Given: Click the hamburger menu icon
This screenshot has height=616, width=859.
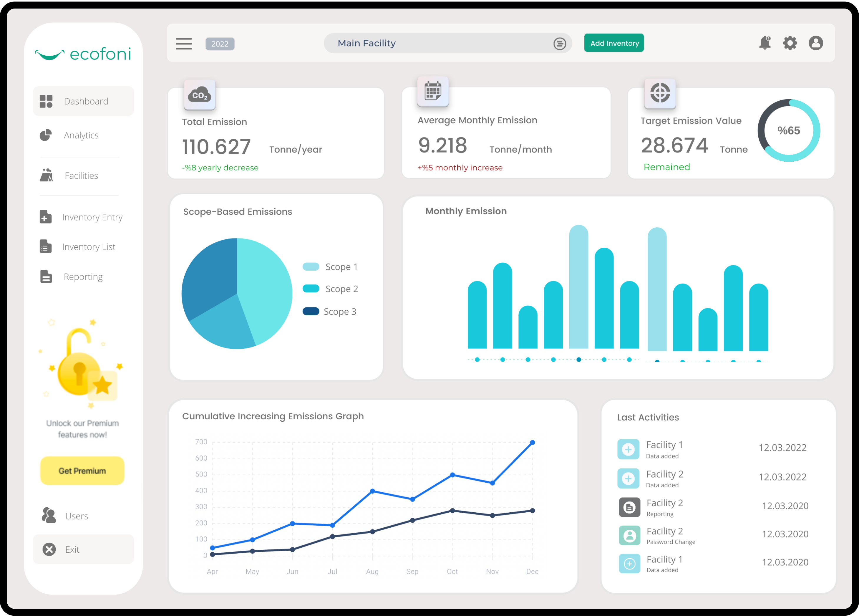Looking at the screenshot, I should point(184,44).
